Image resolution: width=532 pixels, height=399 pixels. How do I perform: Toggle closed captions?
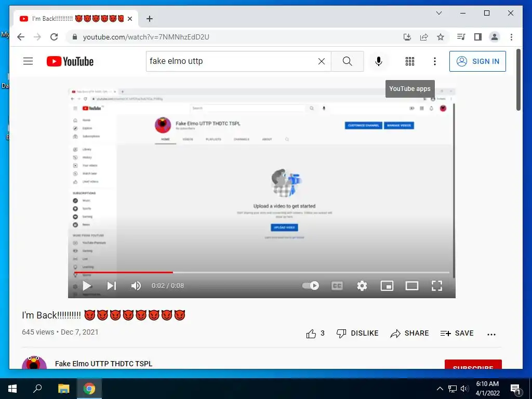[337, 286]
